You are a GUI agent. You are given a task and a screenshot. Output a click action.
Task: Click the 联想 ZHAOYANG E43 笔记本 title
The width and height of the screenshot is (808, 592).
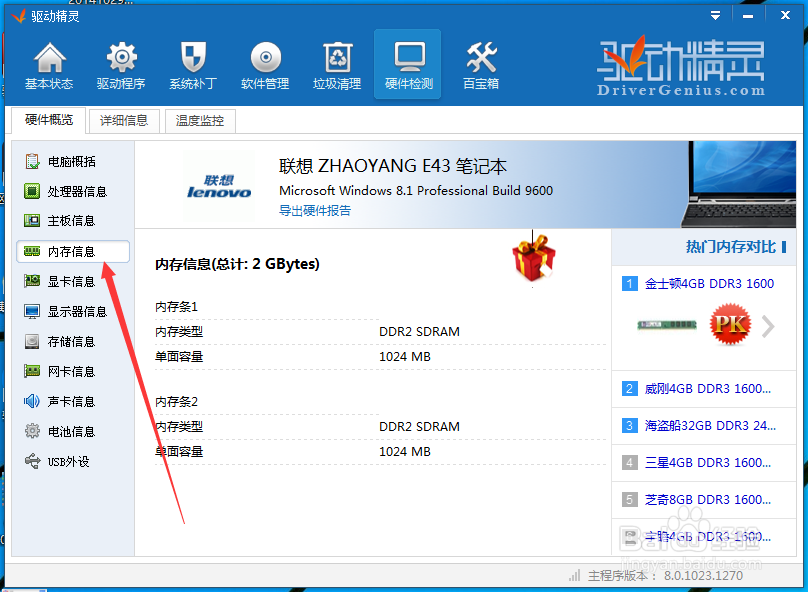click(393, 166)
